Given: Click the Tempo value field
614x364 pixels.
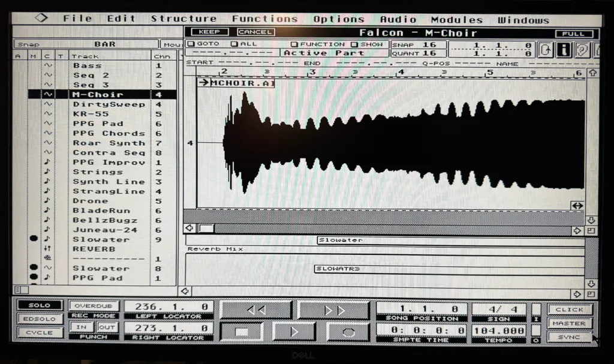Looking at the screenshot, I should [498, 330].
